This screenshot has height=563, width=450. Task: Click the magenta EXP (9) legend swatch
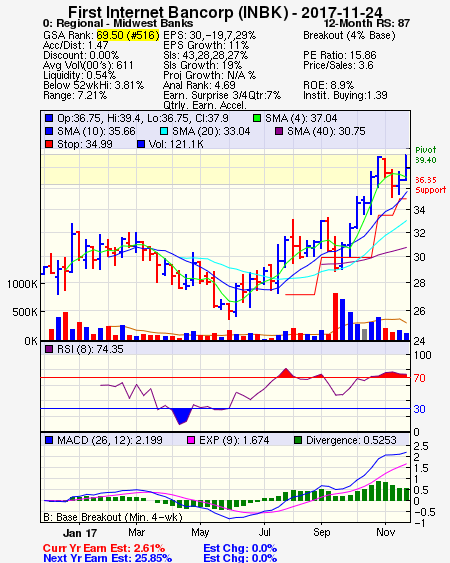pyautogui.click(x=191, y=440)
